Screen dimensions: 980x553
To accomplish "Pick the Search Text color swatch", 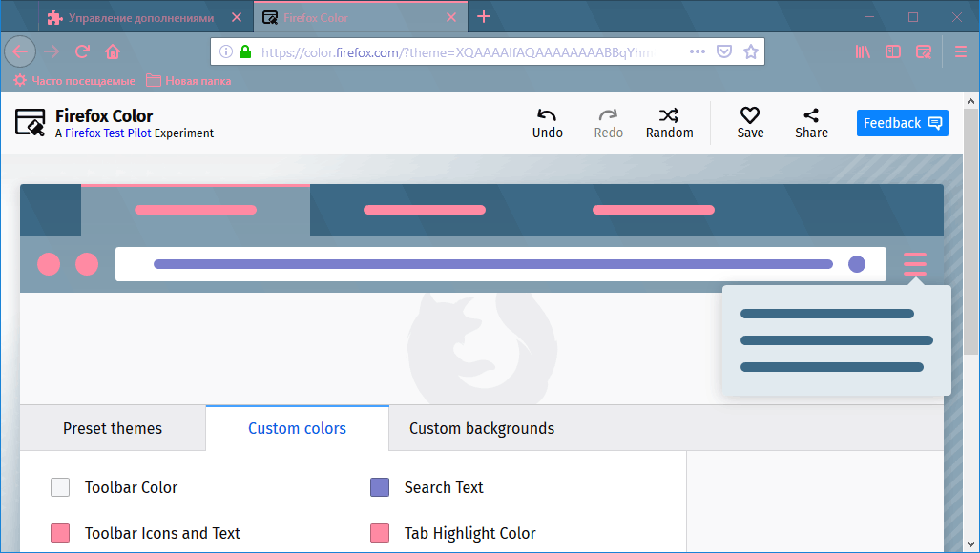I will coord(380,487).
